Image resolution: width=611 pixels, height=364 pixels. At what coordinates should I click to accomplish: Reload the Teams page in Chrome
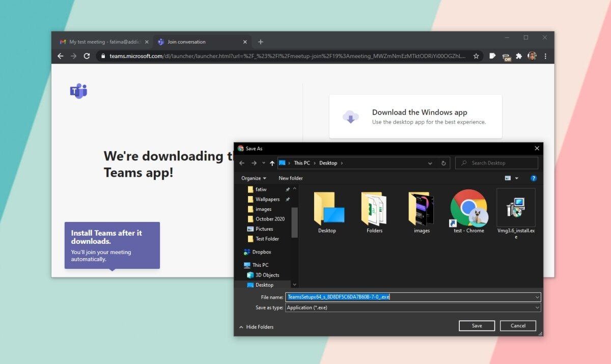(x=87, y=56)
